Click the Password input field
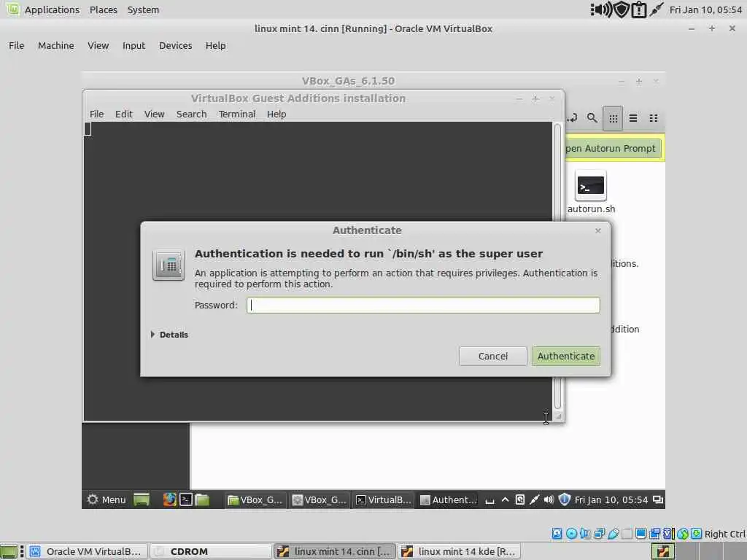The image size is (747, 560). (x=423, y=306)
